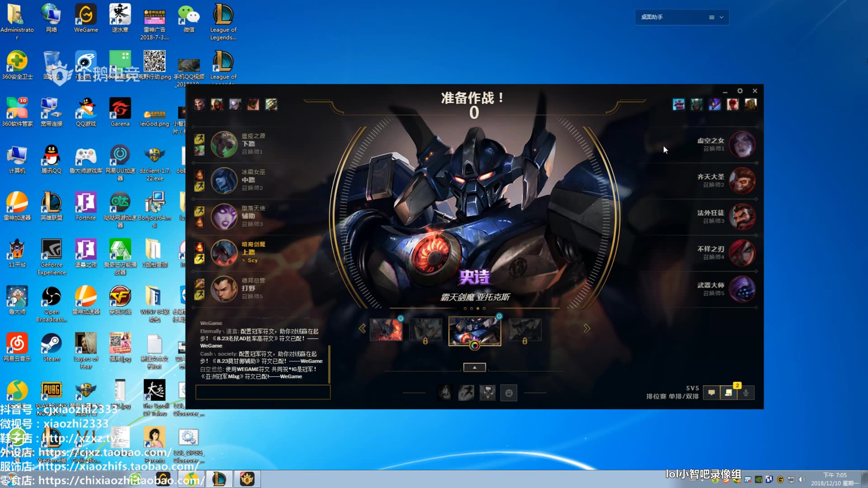Screen dimensions: 868x488
Task: Click the Smite spell icon beside 德邦总管
Action: (x=199, y=283)
